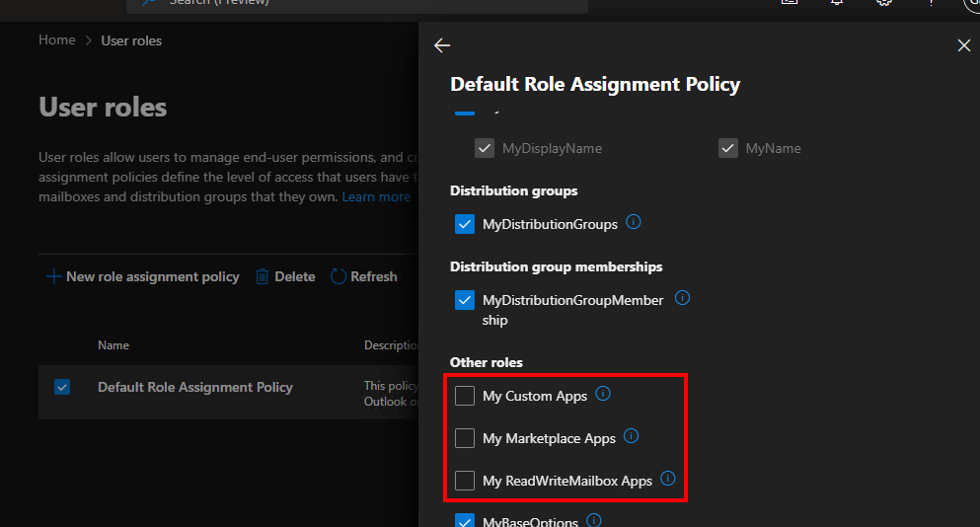Go to Home via the breadcrumb
Image resolution: width=980 pixels, height=527 pixels.
tap(57, 40)
